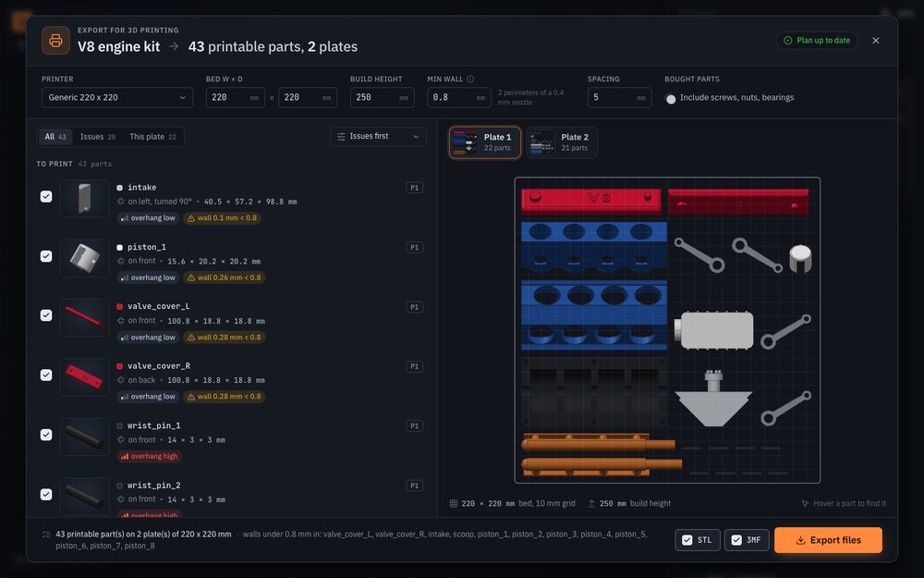Click the build height input field
Screen dimensions: 924x578
(x=382, y=98)
